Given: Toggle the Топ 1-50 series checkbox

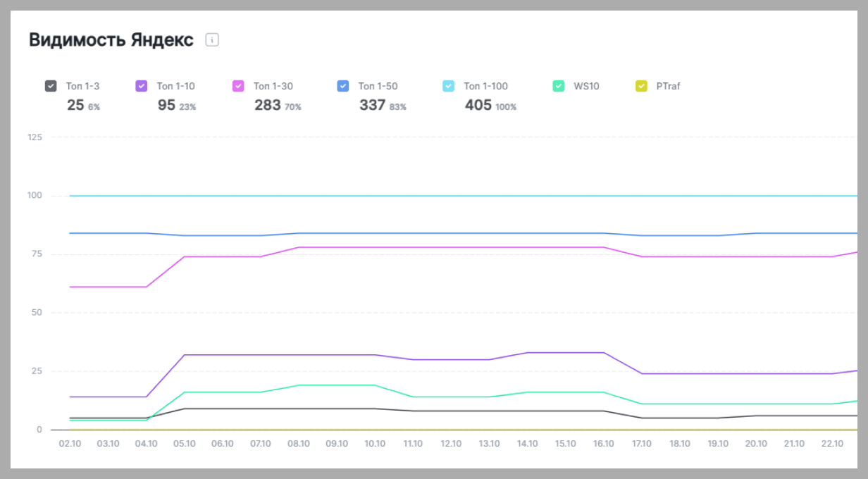Looking at the screenshot, I should coord(343,86).
